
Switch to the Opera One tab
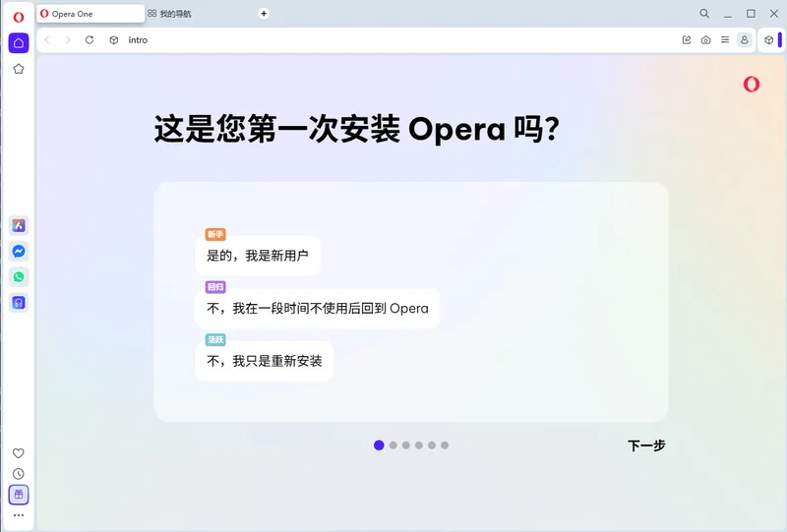[x=91, y=14]
